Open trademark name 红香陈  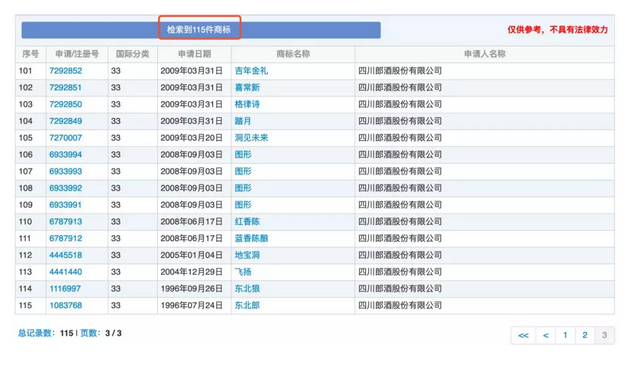coord(247,222)
